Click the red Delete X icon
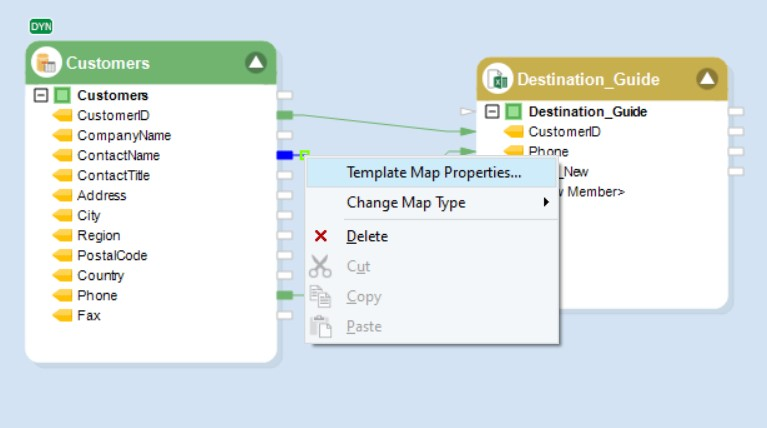 coord(320,236)
